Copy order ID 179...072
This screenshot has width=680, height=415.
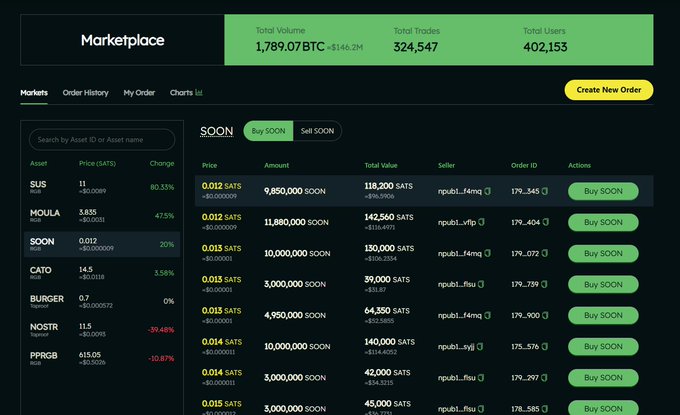click(545, 253)
